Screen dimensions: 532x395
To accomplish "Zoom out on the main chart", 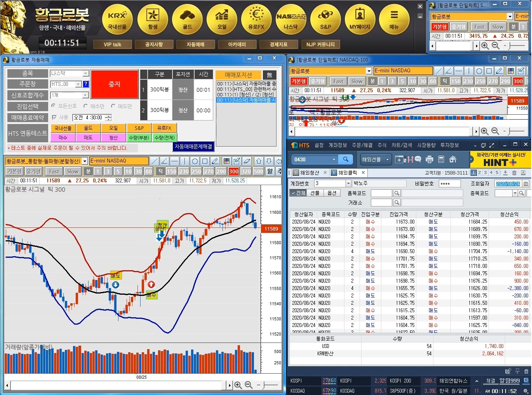I will point(249,385).
